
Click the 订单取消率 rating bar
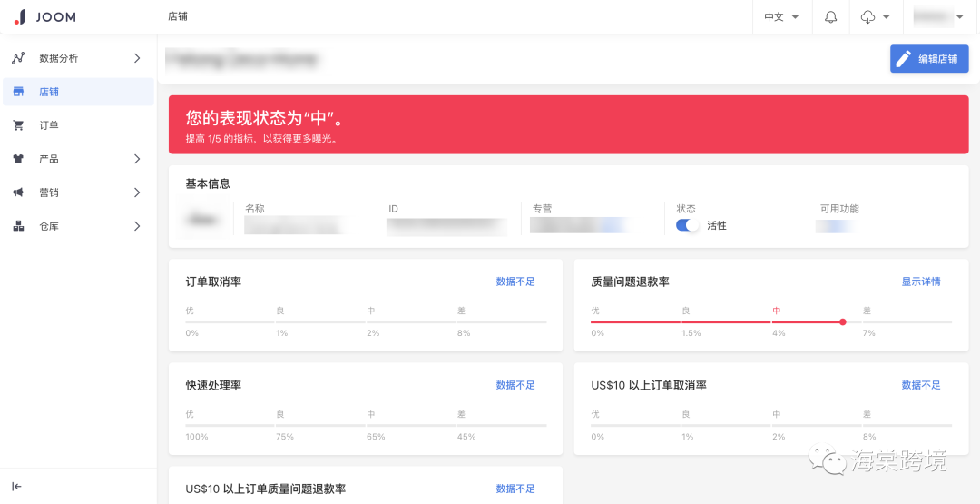coord(367,322)
